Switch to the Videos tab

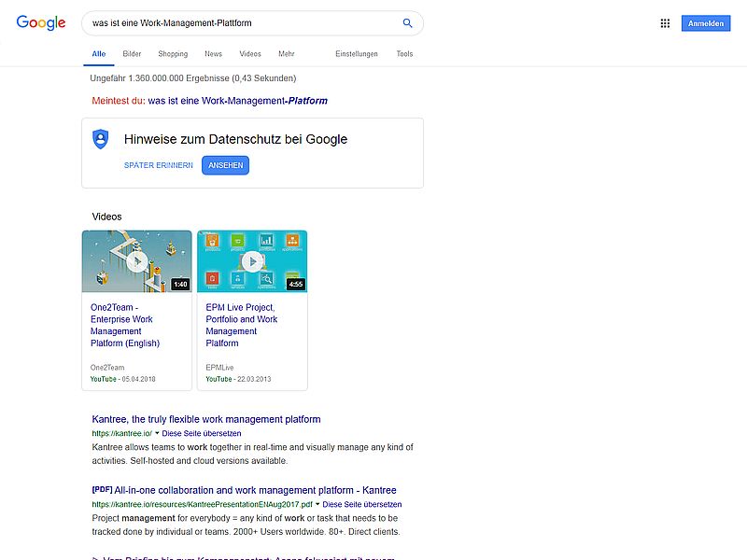click(250, 54)
